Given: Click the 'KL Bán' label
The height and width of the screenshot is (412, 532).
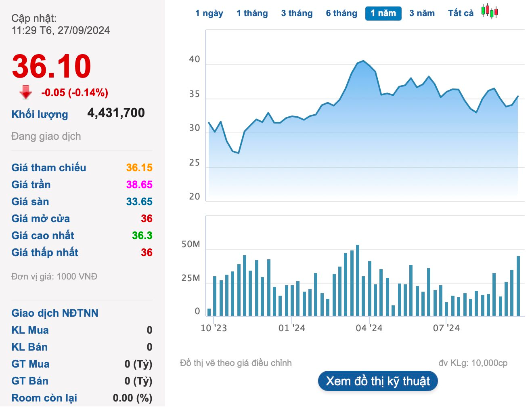Looking at the screenshot, I should click(x=29, y=347).
